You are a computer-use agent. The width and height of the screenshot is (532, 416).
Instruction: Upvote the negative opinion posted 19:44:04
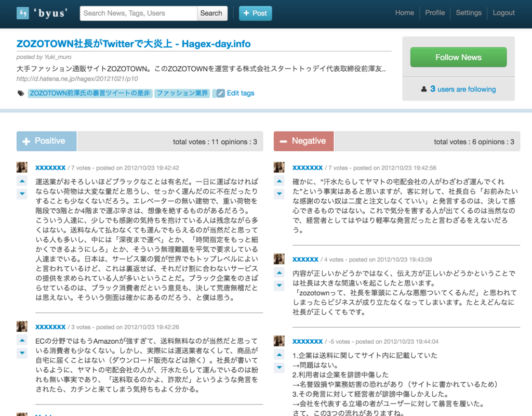pos(279,355)
